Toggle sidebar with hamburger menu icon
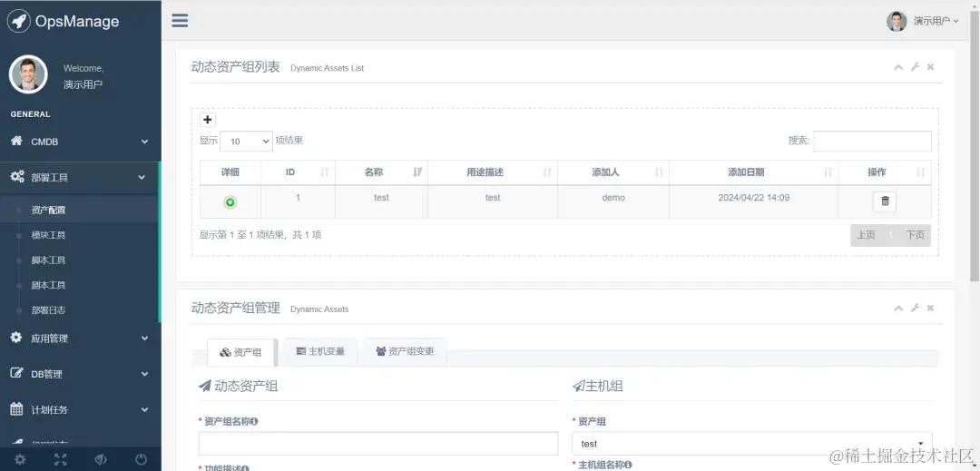This screenshot has height=471, width=980. click(x=180, y=21)
